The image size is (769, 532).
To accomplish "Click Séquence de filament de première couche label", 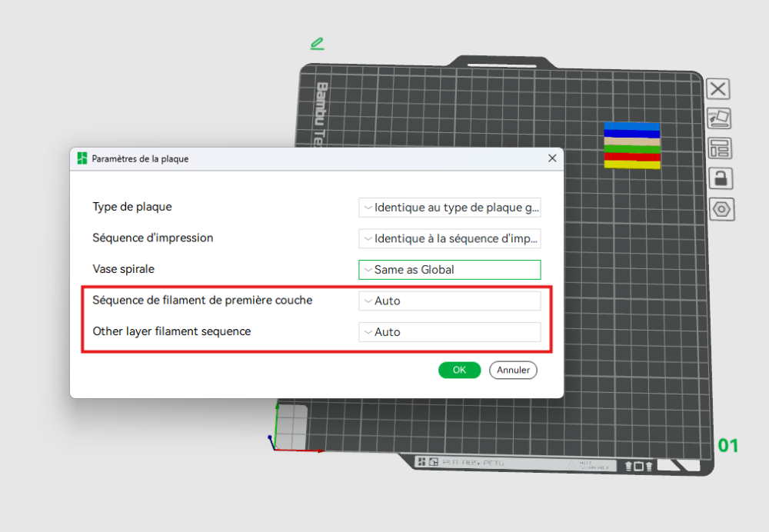I will point(202,300).
